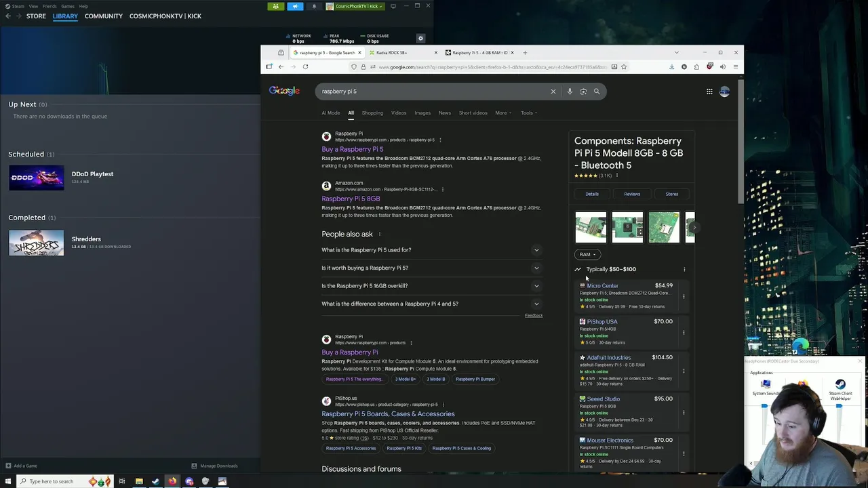The height and width of the screenshot is (488, 868).
Task: Open the search Tools dropdown
Action: [x=529, y=113]
